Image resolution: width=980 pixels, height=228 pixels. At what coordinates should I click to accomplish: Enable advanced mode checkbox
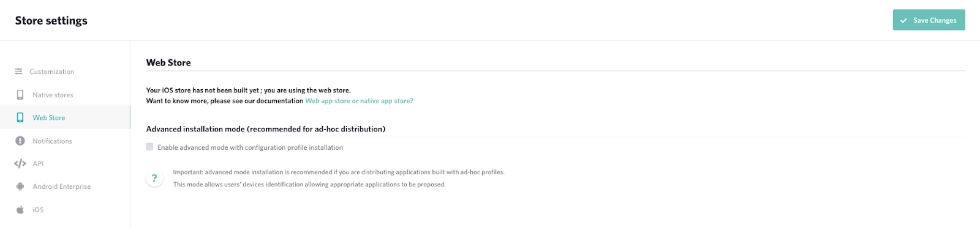[x=149, y=147]
